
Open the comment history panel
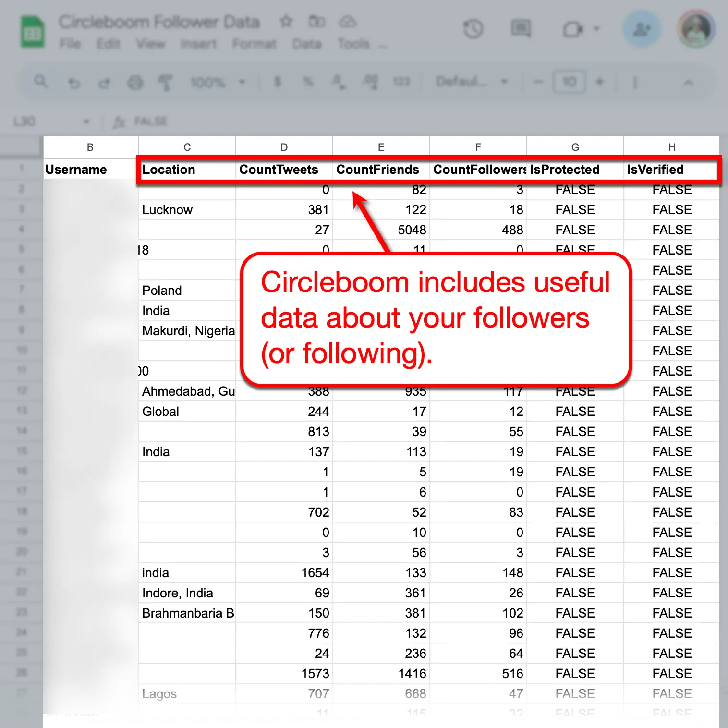[x=521, y=29]
